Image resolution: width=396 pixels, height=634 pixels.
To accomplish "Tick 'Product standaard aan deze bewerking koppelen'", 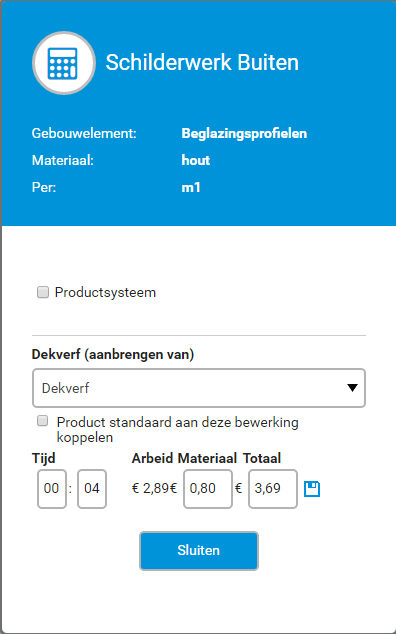I will coord(42,421).
